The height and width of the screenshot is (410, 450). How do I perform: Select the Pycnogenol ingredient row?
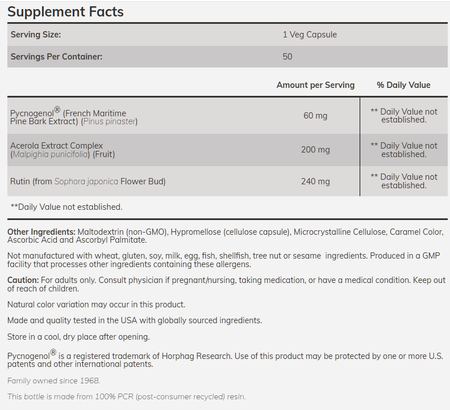[x=227, y=116]
